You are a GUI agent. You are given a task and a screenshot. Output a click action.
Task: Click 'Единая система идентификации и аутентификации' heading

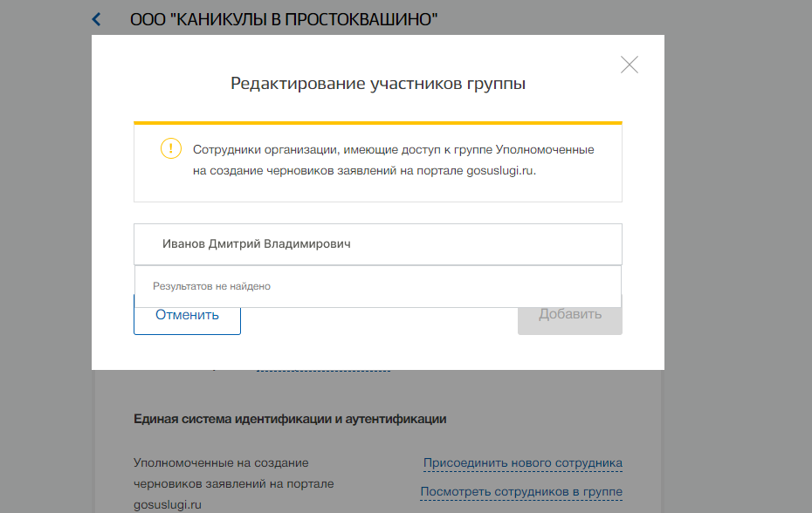pos(290,419)
